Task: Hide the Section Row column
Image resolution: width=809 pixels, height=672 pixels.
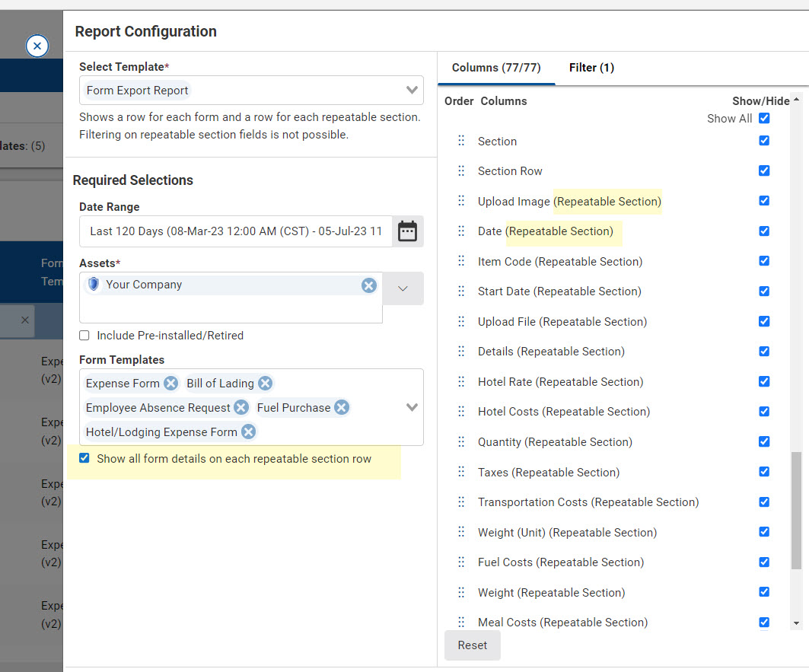Action: click(x=764, y=170)
